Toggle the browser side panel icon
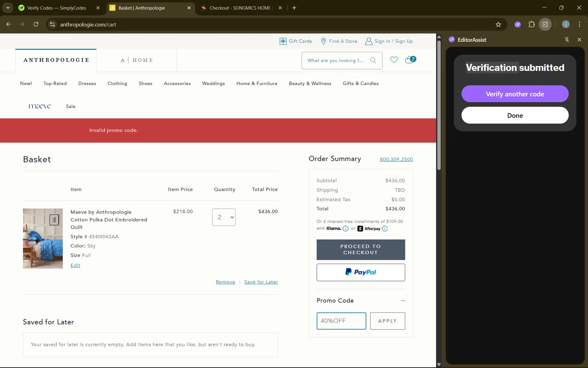 pos(545,24)
